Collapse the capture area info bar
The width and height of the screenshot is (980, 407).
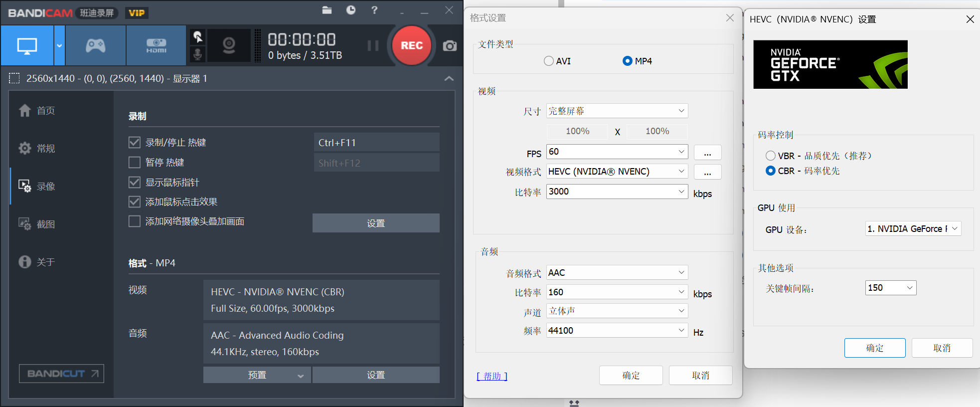(x=449, y=78)
